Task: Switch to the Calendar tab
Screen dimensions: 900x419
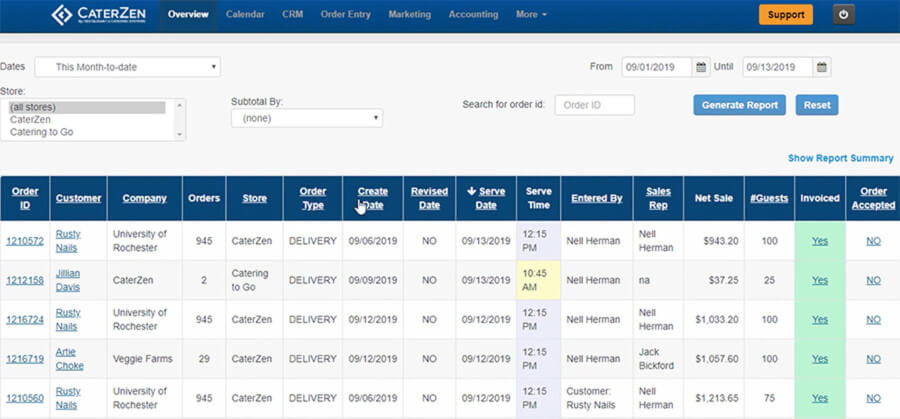Action: point(245,15)
